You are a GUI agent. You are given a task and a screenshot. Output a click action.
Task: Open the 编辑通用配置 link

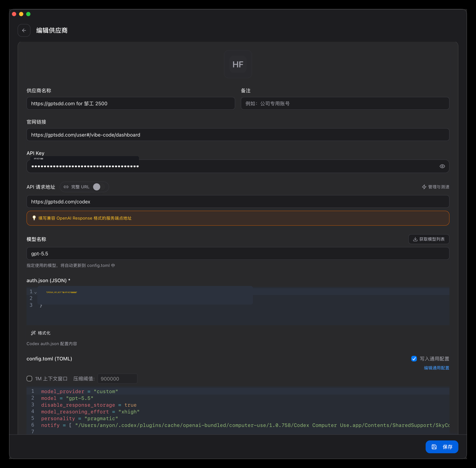click(x=436, y=368)
